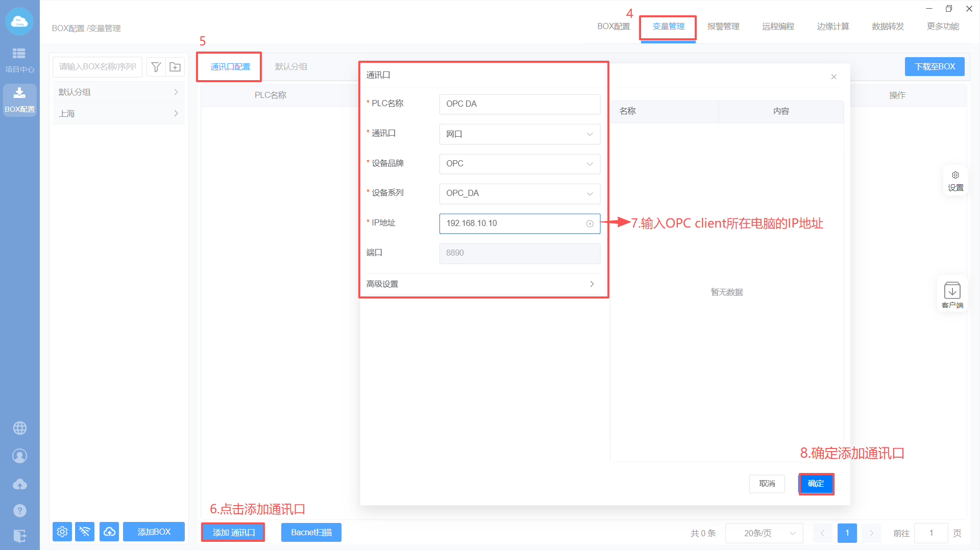
Task: Click the globe icon in sidebar
Action: coord(20,428)
